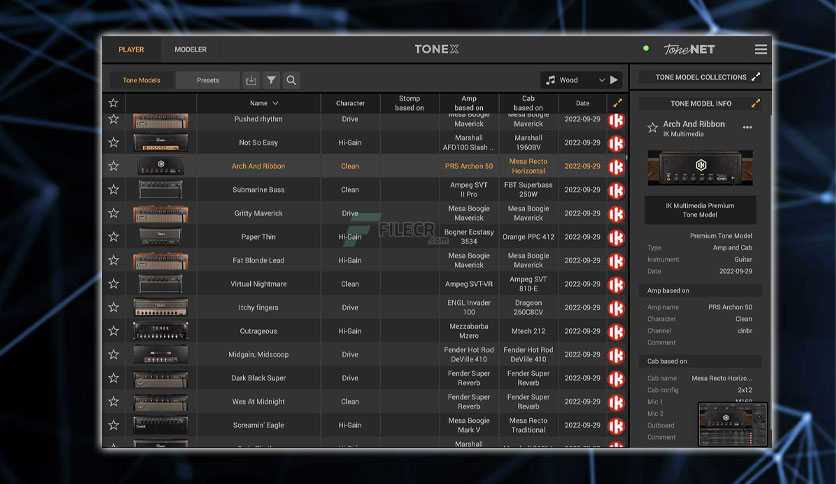
Task: Click the Date column header
Action: pyautogui.click(x=582, y=103)
